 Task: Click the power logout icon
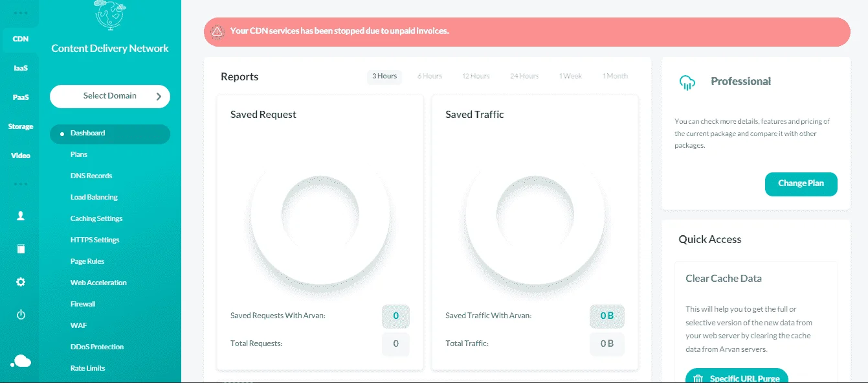pyautogui.click(x=21, y=315)
